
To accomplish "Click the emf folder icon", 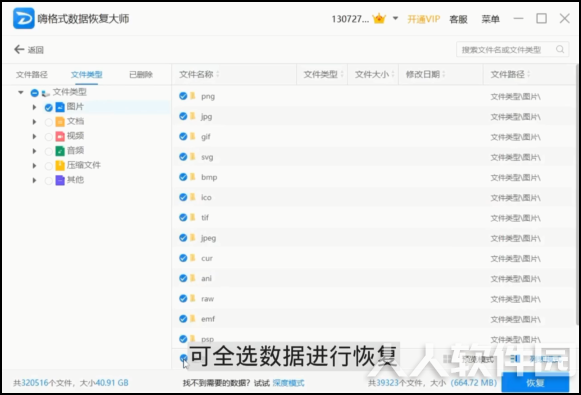I will 193,318.
